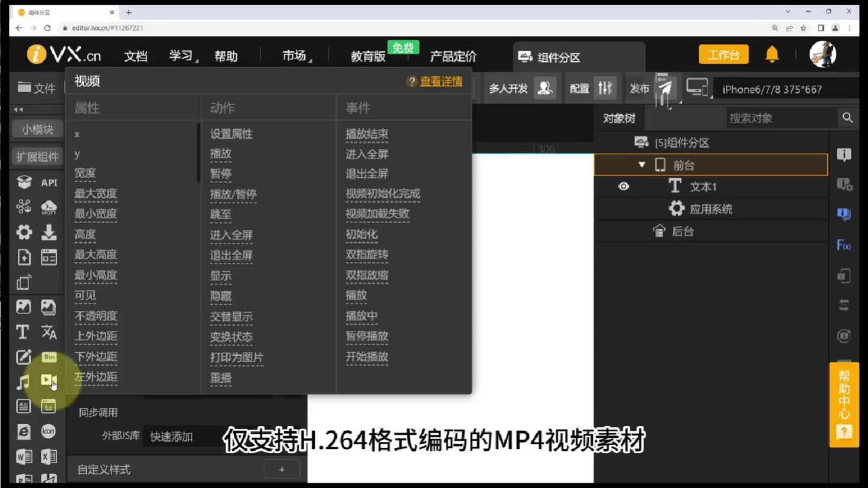Click the node-graph component next to MQTT
Viewport: 868px width, 488px height.
pos(23,207)
